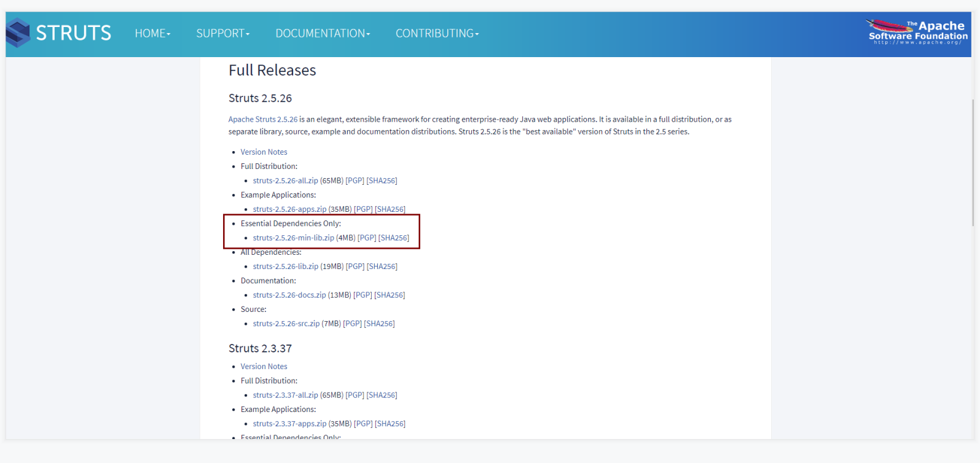
Task: Download struts-2.5.26-all.zip
Action: click(286, 181)
